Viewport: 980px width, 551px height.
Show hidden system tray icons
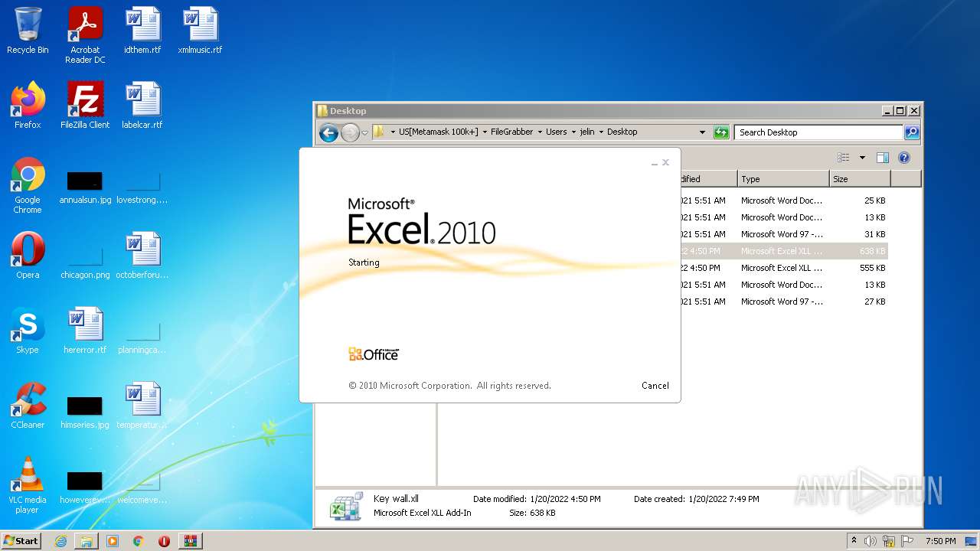click(x=854, y=541)
